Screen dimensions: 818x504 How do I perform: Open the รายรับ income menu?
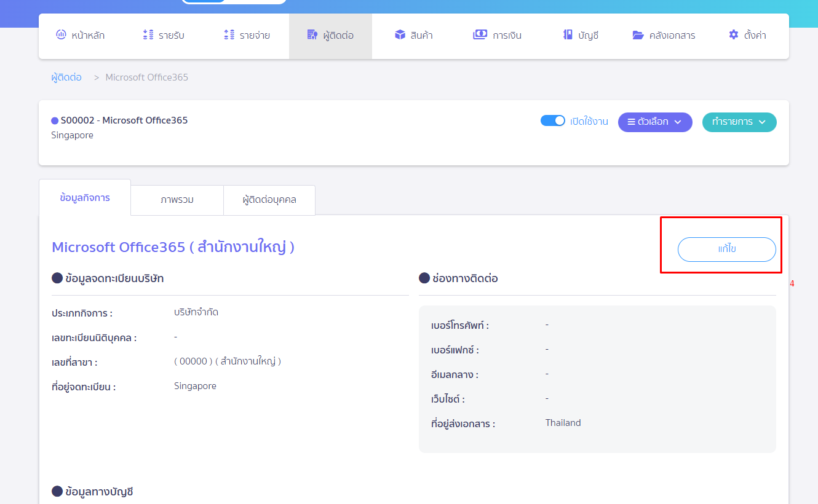163,36
